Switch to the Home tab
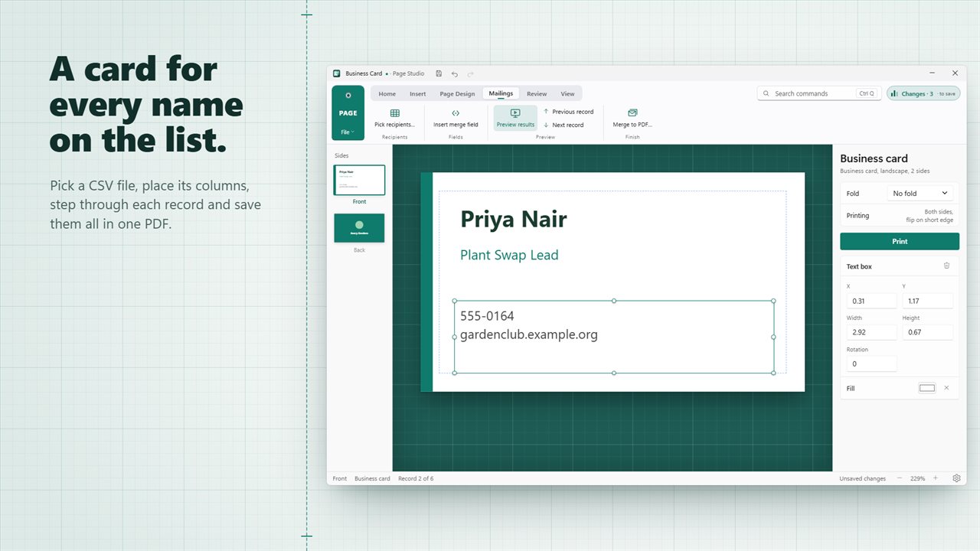Viewport: 980px width, 551px height. tap(387, 94)
